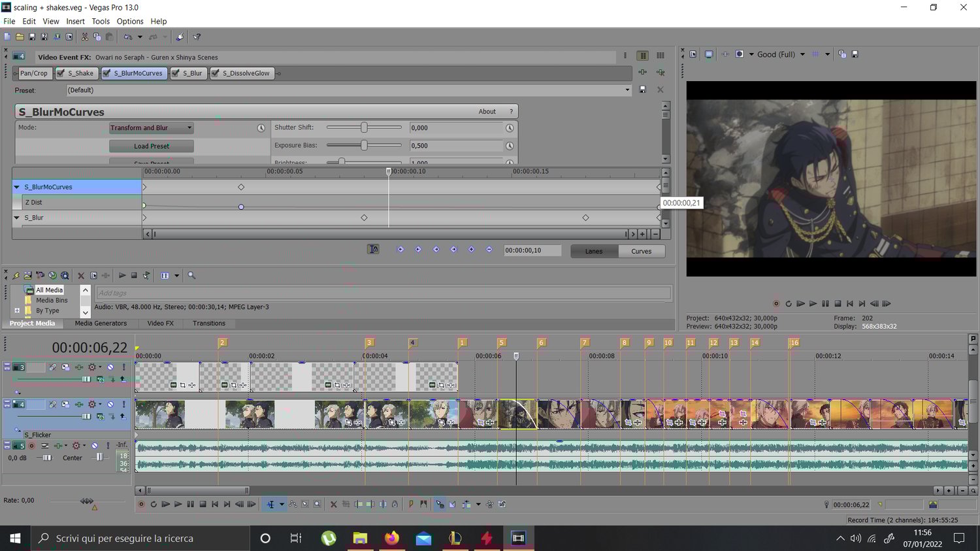980x551 pixels.
Task: Click the About button in S_BlurMoCurves panel
Action: (487, 112)
